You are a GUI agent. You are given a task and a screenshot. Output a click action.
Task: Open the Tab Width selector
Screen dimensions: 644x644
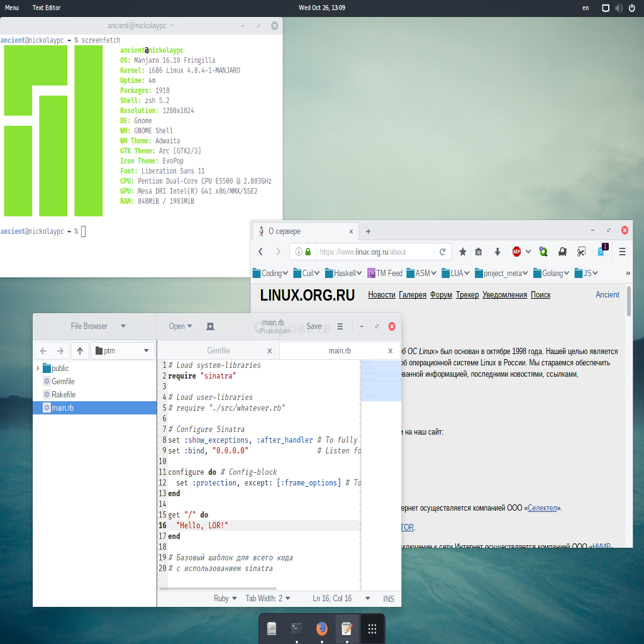[x=268, y=599]
